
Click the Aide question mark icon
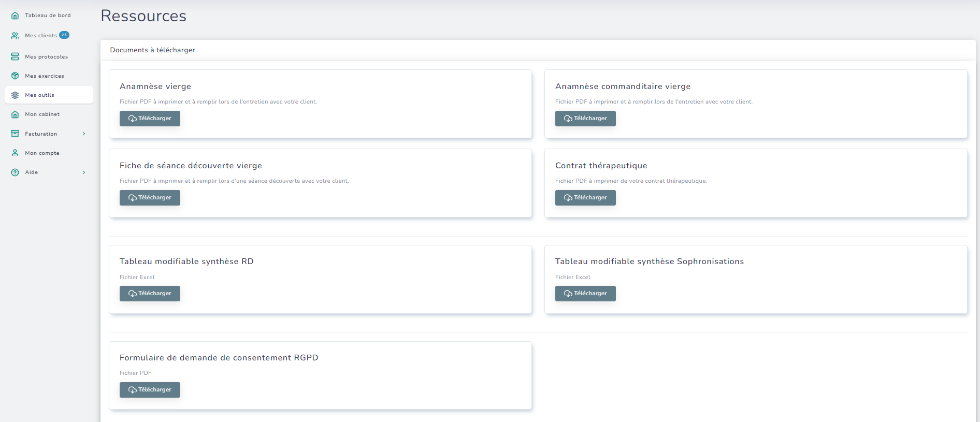[15, 172]
